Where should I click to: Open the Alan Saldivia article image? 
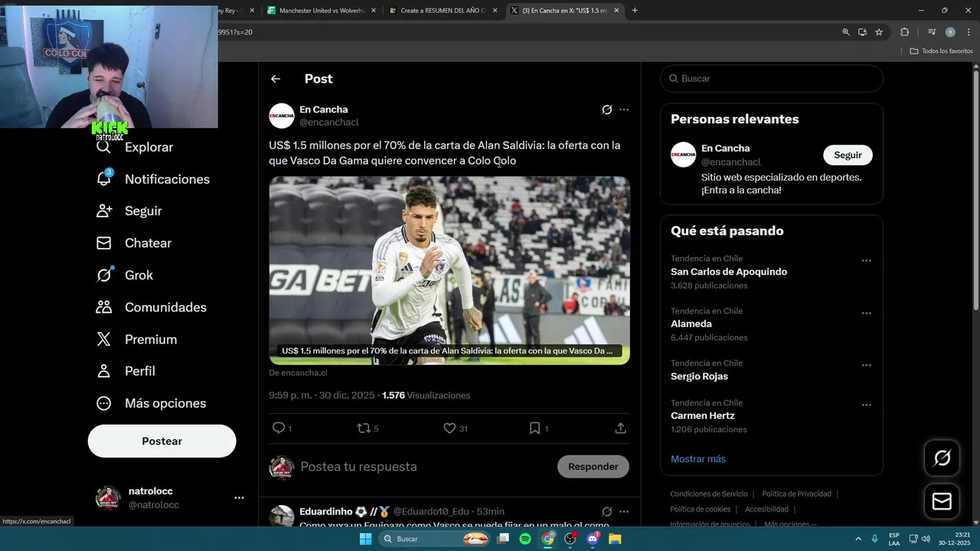(x=449, y=270)
